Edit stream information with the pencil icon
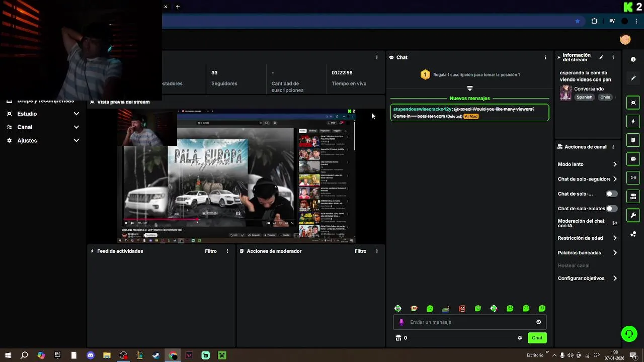 pyautogui.click(x=601, y=57)
